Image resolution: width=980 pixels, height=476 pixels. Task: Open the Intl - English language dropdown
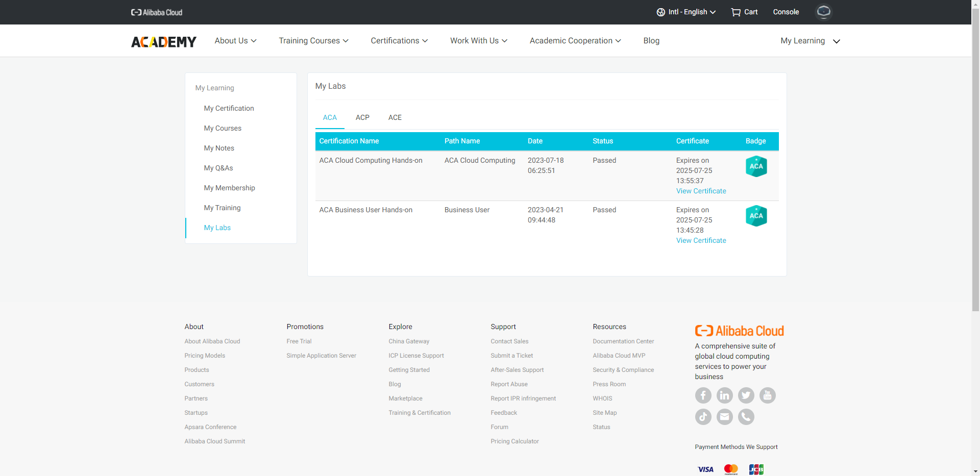point(686,12)
